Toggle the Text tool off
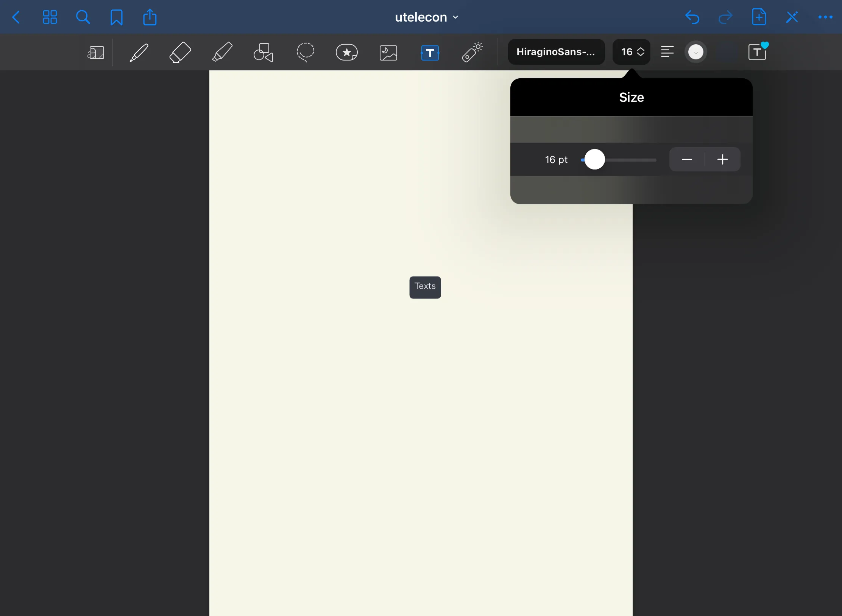842x616 pixels. pyautogui.click(x=430, y=53)
